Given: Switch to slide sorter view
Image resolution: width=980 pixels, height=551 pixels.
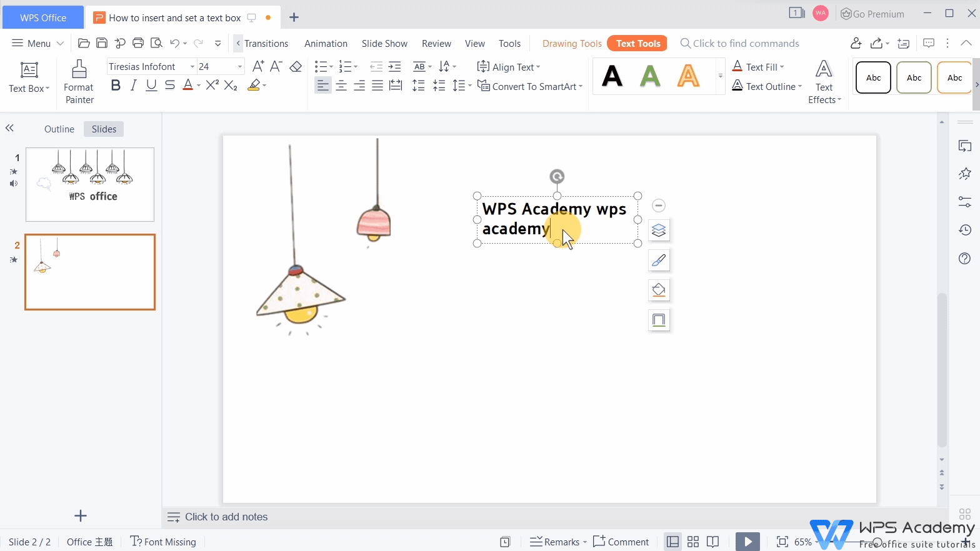Looking at the screenshot, I should tap(692, 542).
